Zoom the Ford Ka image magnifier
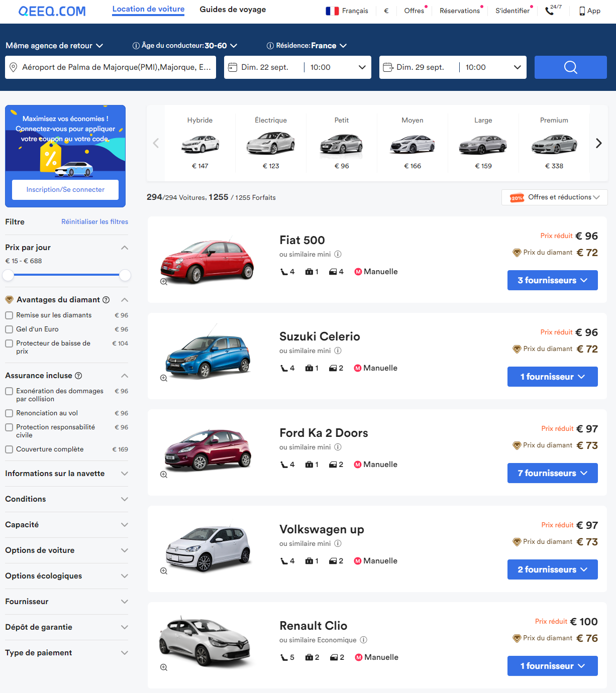This screenshot has height=693, width=616. click(164, 475)
